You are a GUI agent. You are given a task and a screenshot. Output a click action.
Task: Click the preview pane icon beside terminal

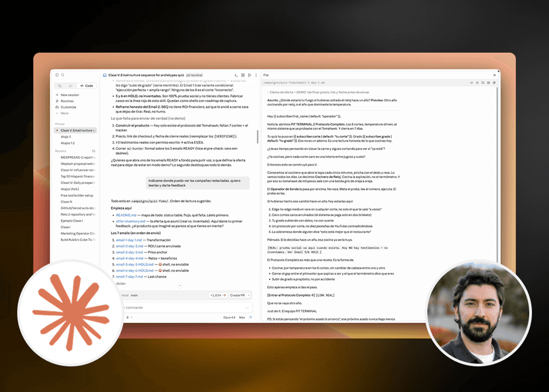[x=243, y=75]
